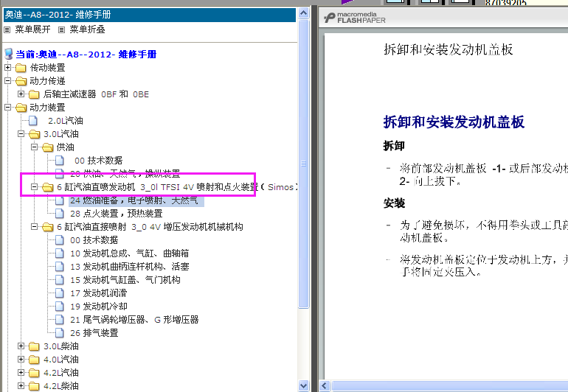
Task: Open 21 尾气涡轮增压器、G形增压器
Action: [x=134, y=320]
